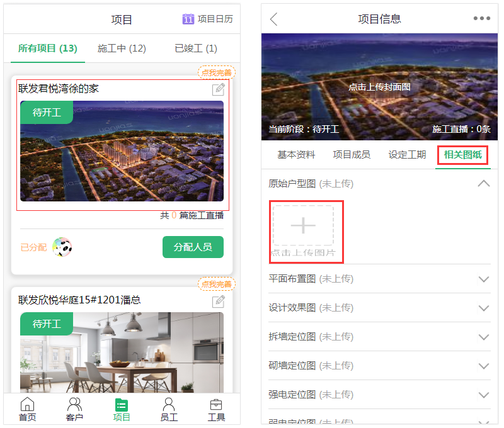This screenshot has width=504, height=428.
Task: Open the three-dot more options menu
Action: pos(481,19)
